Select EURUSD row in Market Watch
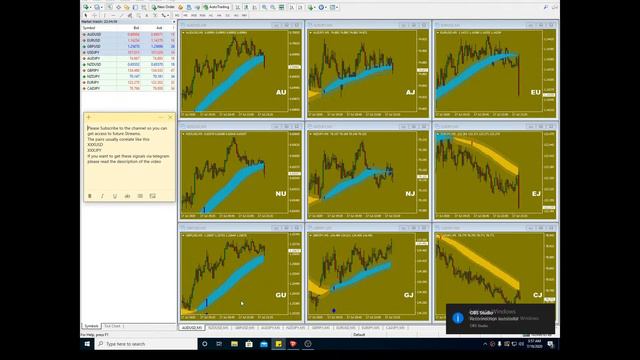 (128, 40)
